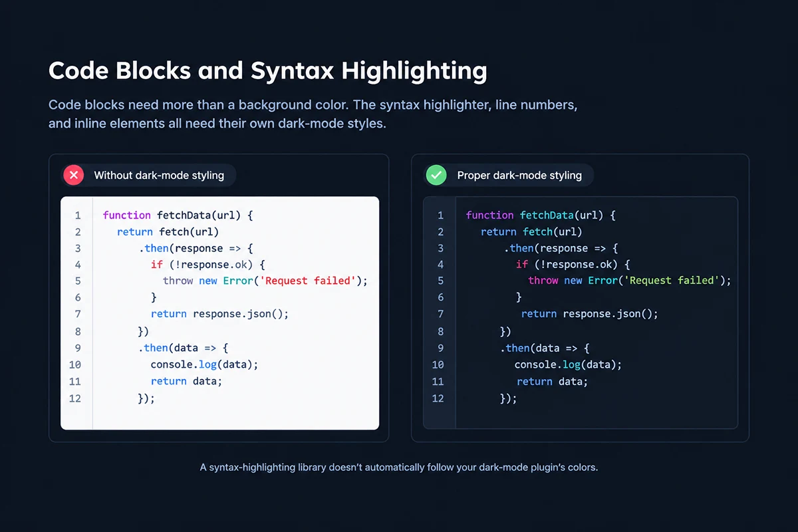This screenshot has width=798, height=532.
Task: Click 'return data;' in the light code block
Action: click(186, 381)
